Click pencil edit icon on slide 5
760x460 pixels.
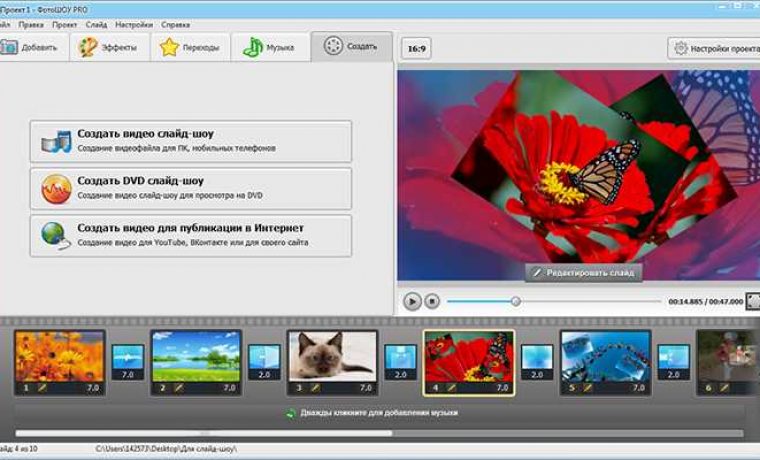588,388
